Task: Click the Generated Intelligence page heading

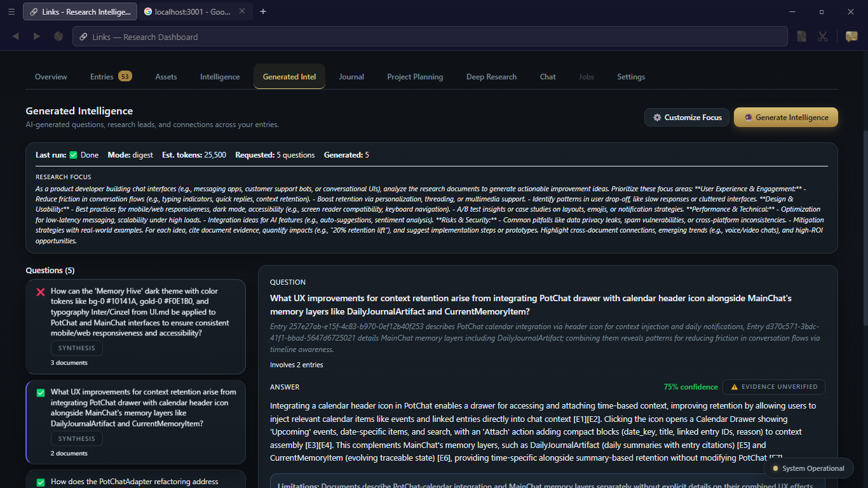Action: [79, 111]
